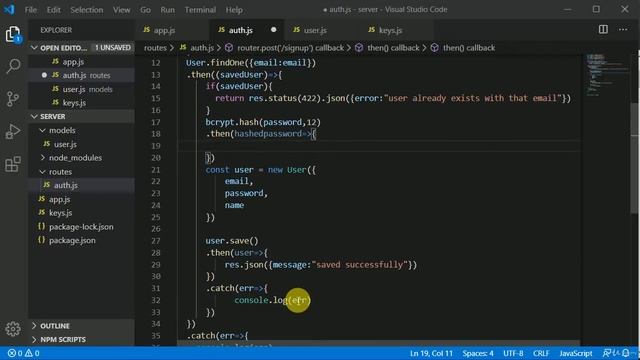This screenshot has width=640, height=360.
Task: Open the Go menu
Action: click(x=145, y=9)
